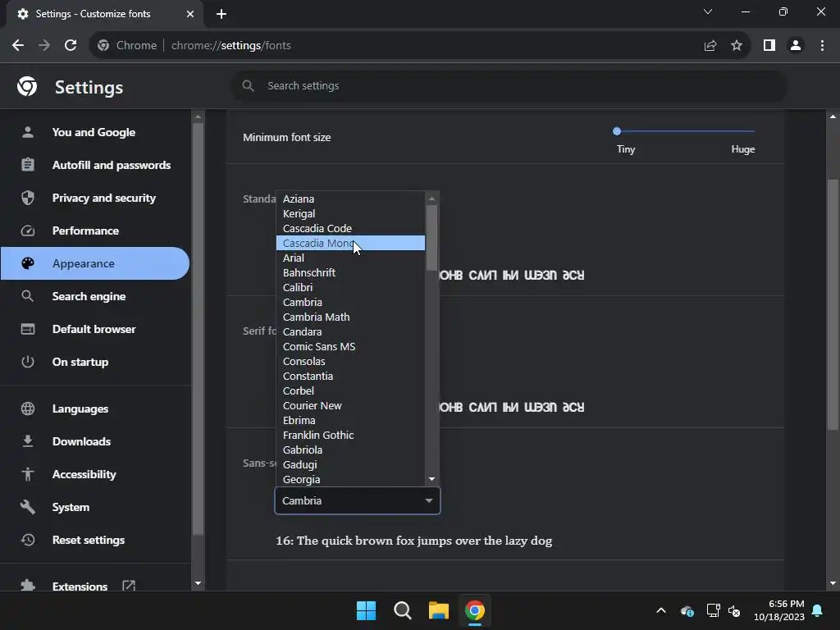The height and width of the screenshot is (630, 840).
Task: Click Chrome icon in taskbar
Action: point(475,610)
